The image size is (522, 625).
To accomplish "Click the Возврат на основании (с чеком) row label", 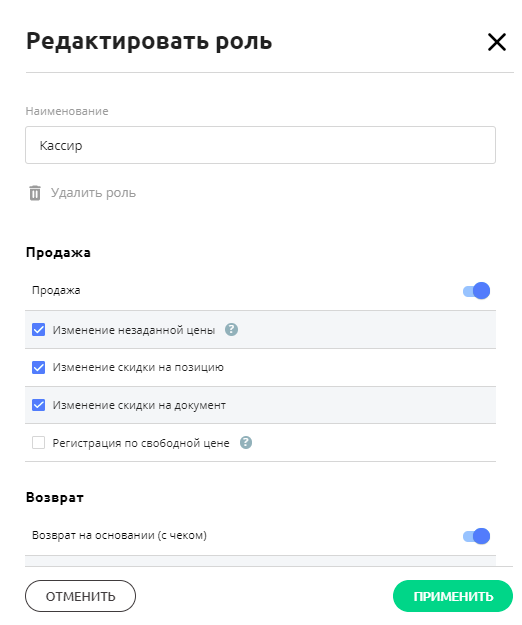I will (119, 535).
